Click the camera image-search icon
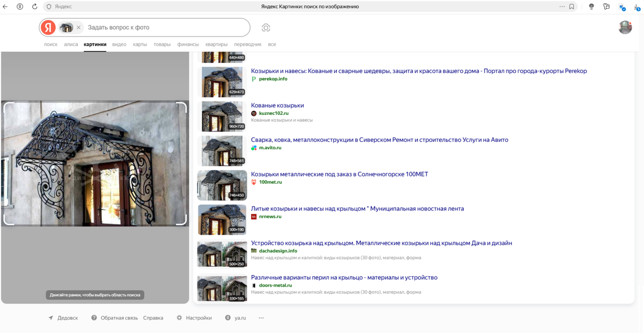 [266, 27]
